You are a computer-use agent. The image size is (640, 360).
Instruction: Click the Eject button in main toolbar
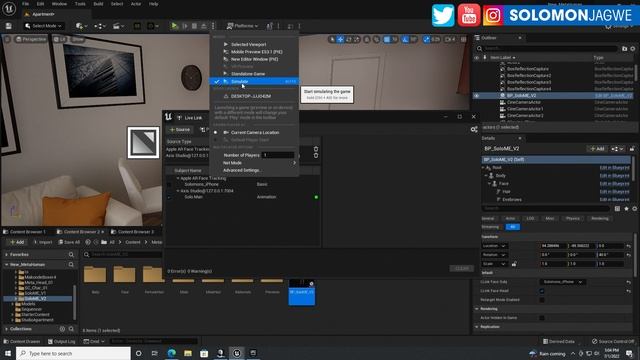204,26
